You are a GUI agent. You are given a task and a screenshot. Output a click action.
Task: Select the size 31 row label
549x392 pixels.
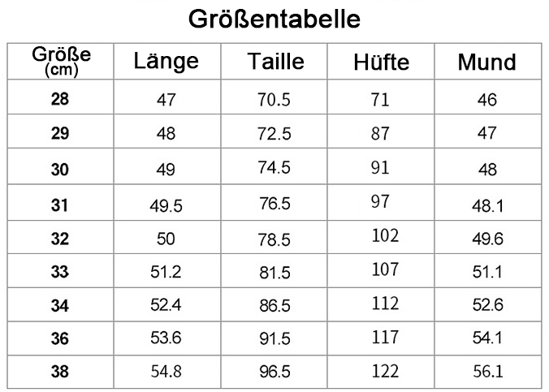coord(61,205)
